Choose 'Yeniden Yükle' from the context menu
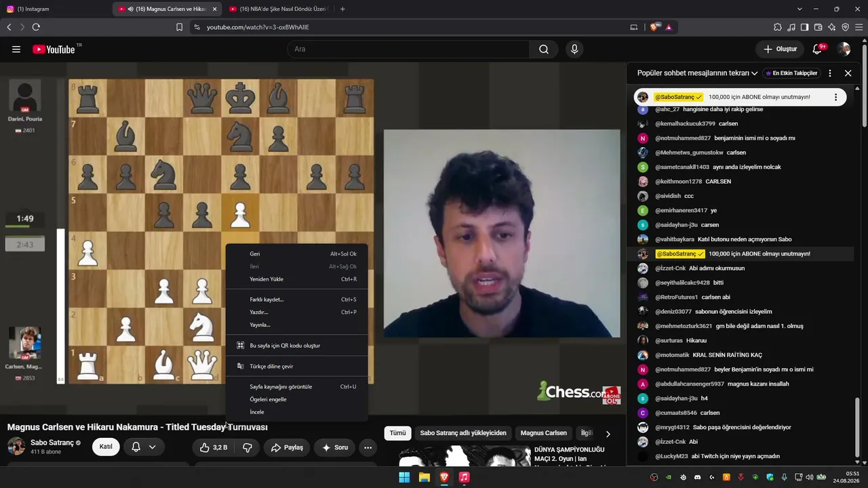 tap(297, 279)
